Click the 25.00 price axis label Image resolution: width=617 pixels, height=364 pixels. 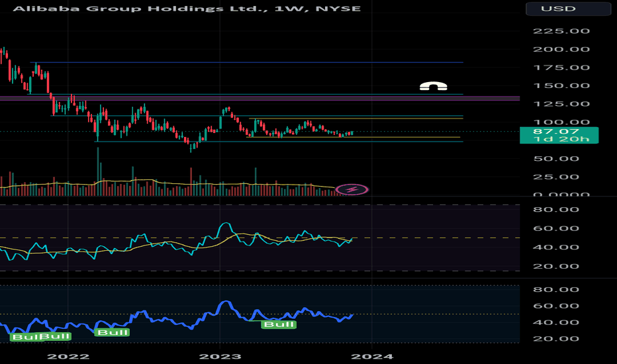point(556,177)
